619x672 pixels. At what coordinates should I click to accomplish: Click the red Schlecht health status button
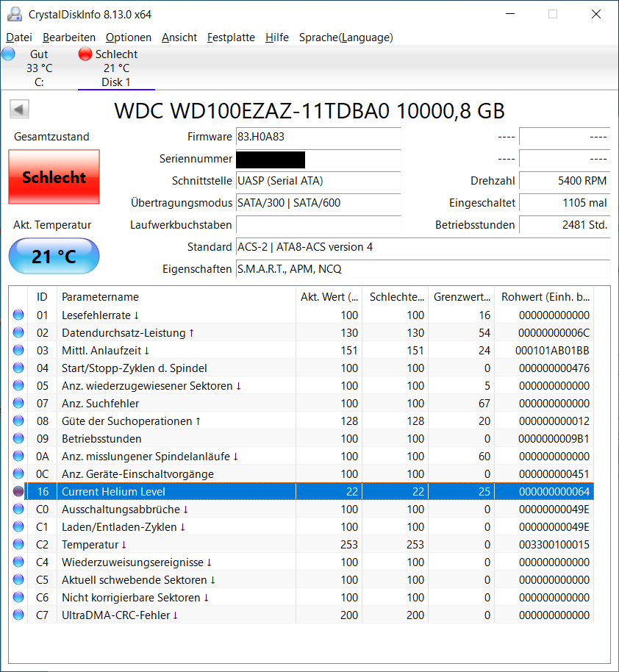tap(54, 177)
